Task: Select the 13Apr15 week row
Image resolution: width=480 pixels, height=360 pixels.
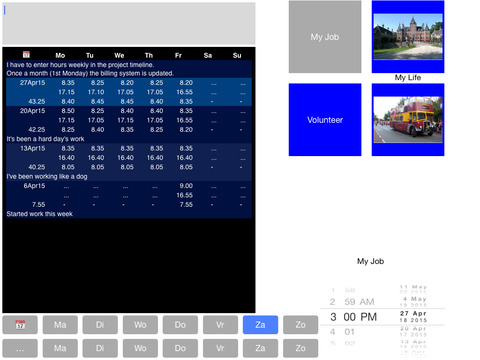Action: click(x=129, y=158)
